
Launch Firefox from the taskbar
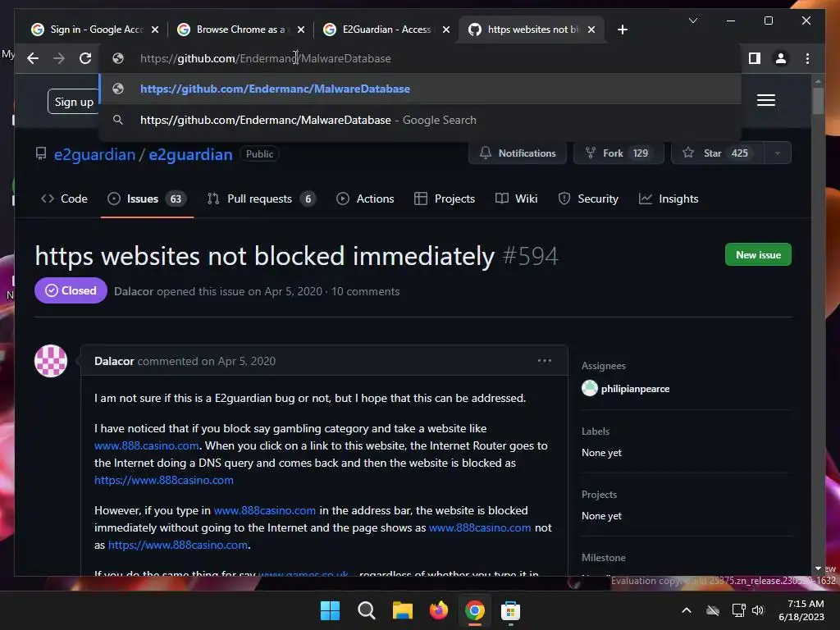click(438, 610)
